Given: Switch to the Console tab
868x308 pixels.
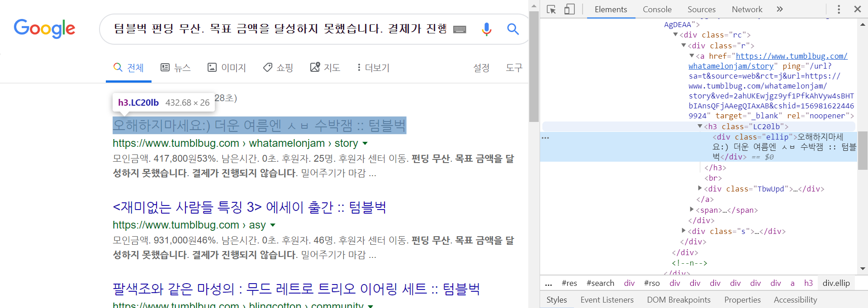Looking at the screenshot, I should pos(657,9).
